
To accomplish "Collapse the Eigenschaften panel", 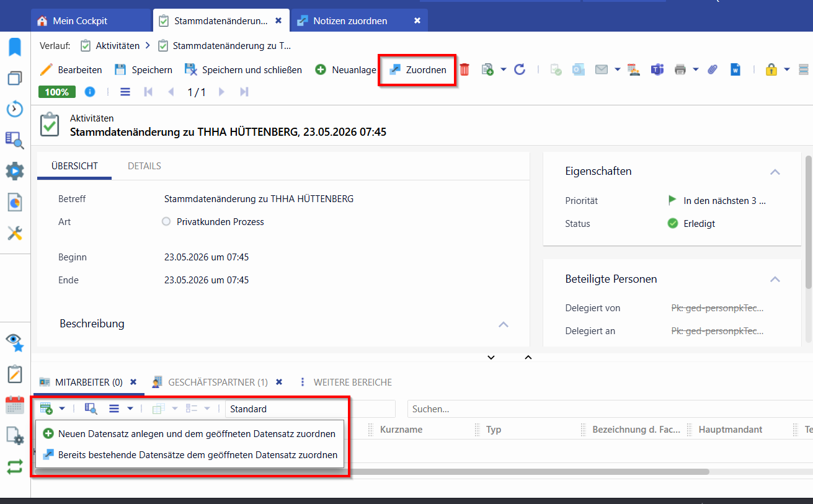I will click(775, 172).
